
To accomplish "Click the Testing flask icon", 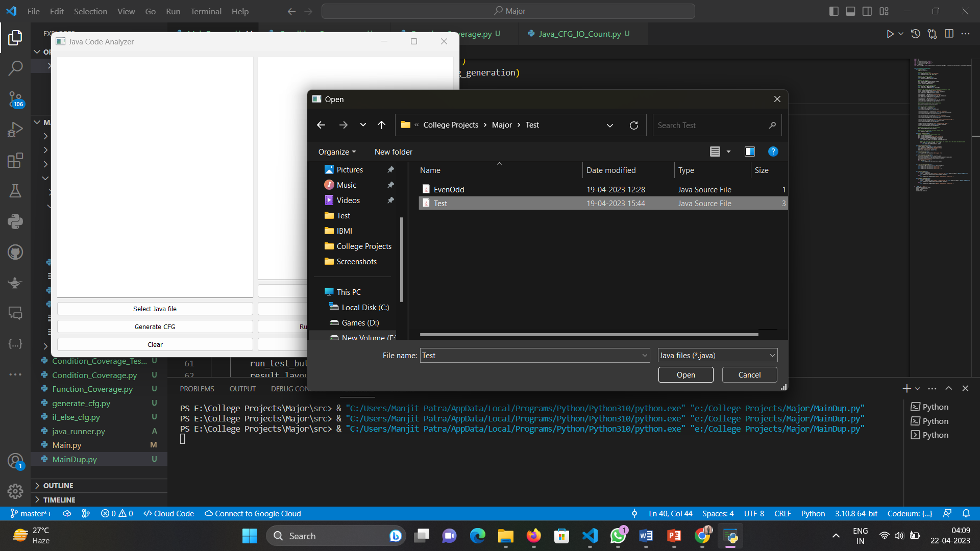I will pos(15,191).
